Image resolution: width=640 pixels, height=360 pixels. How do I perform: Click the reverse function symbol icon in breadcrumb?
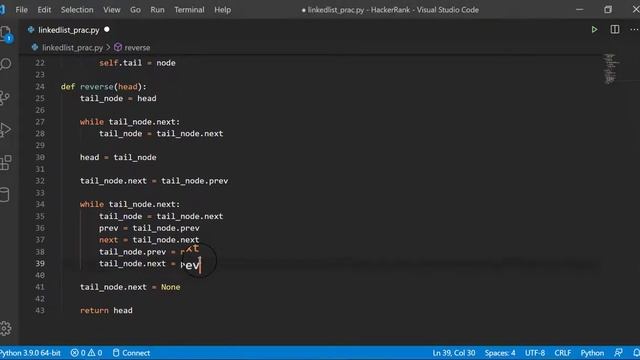click(x=118, y=47)
